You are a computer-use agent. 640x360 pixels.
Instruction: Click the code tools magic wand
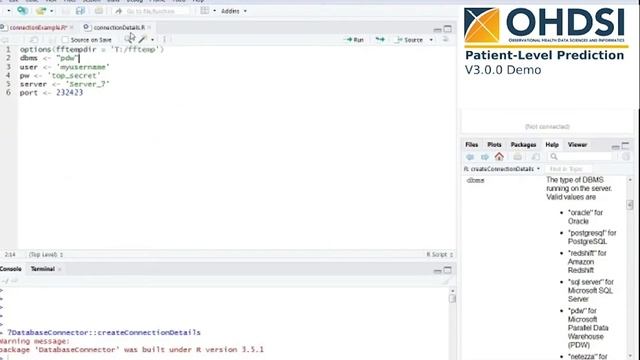coord(142,40)
